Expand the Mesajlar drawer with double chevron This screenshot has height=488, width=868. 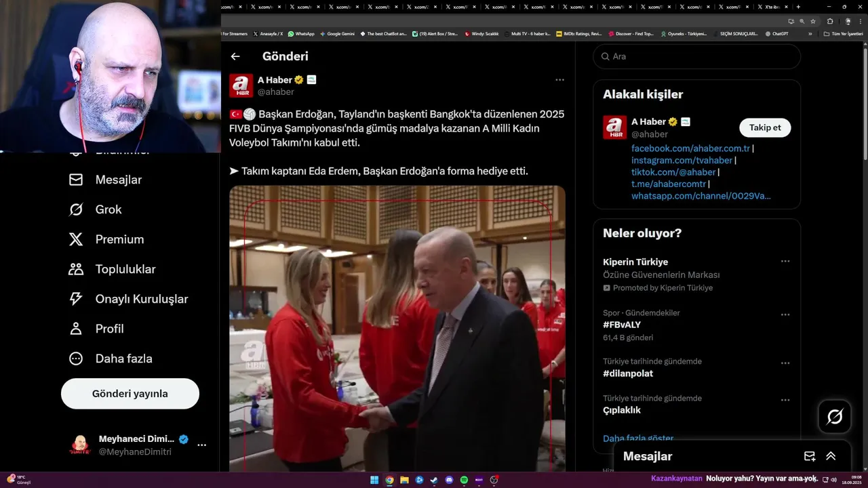[831, 456]
